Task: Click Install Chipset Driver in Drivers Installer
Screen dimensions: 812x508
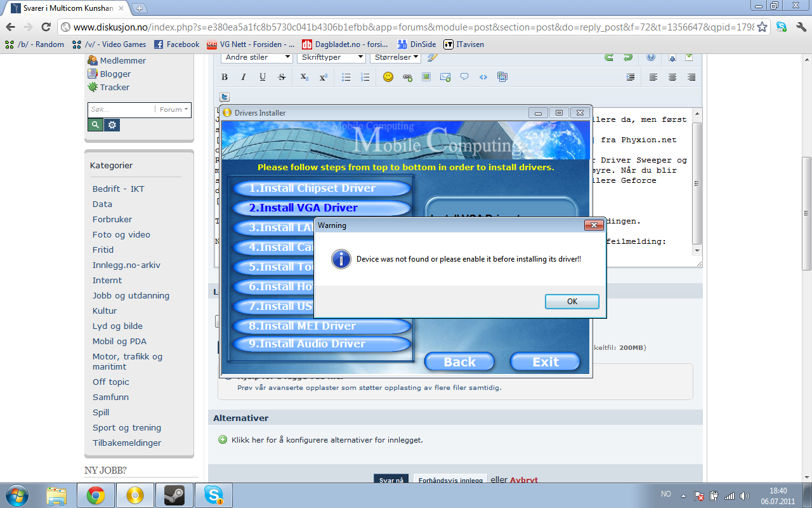Action: [322, 188]
